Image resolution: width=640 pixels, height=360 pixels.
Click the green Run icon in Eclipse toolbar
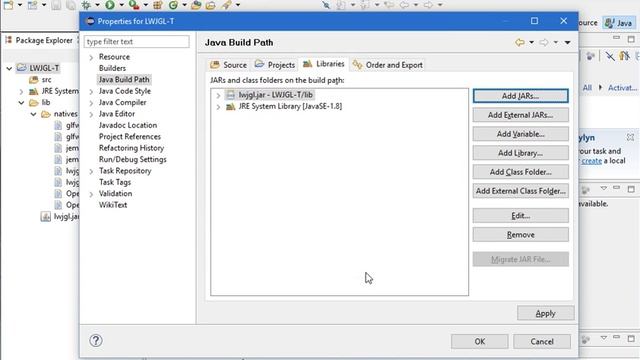[110, 5]
